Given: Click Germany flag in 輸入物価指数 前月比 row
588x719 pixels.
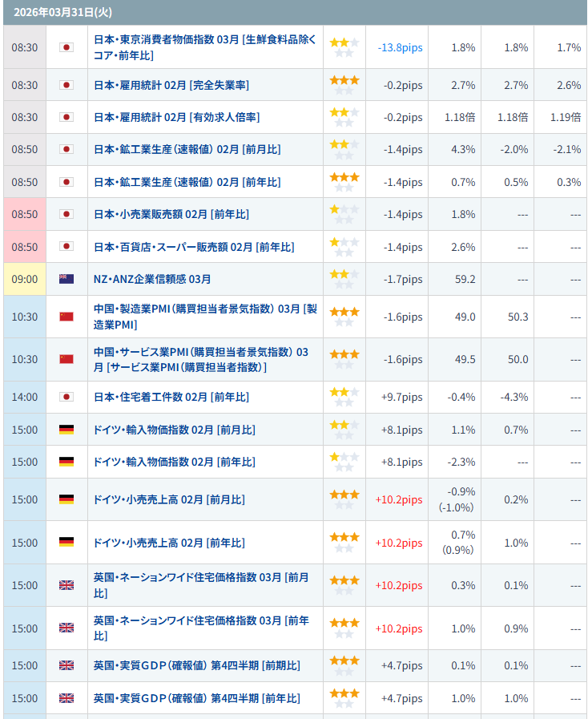Looking at the screenshot, I should tap(66, 430).
